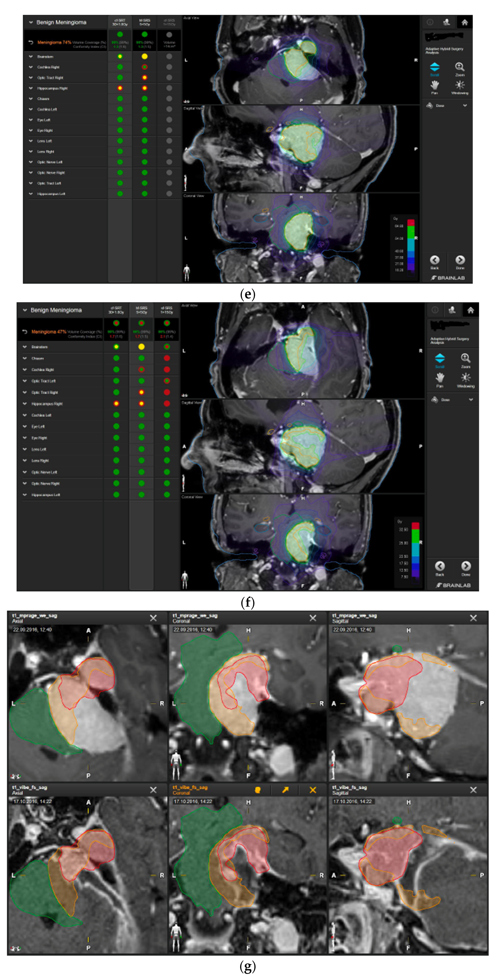Image resolution: width=497 pixels, height=980 pixels.
Task: Select the Zoom tool in panel (e)
Action: click(459, 67)
